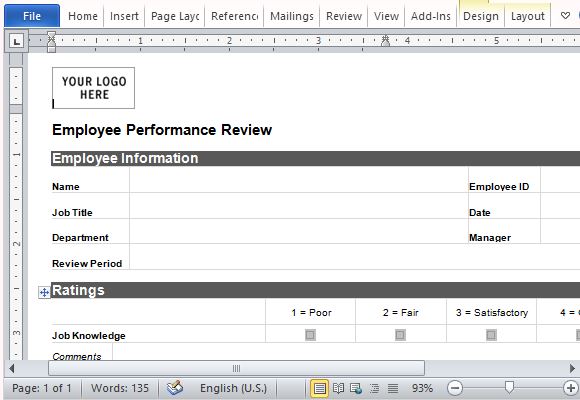Viewport: 580px width, 400px height.
Task: Click the tab stop selector button
Action: tap(17, 41)
